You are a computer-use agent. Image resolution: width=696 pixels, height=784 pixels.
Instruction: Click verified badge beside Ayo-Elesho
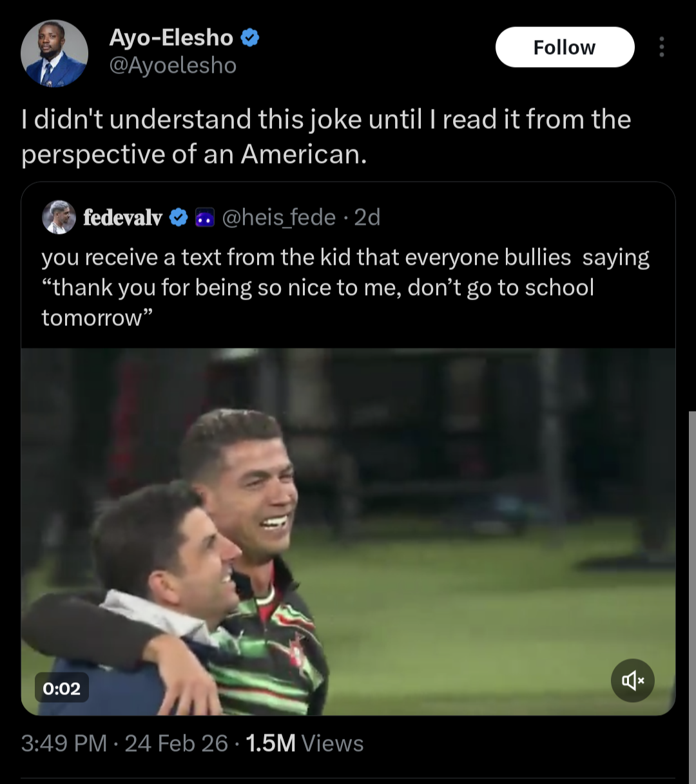[x=250, y=38]
